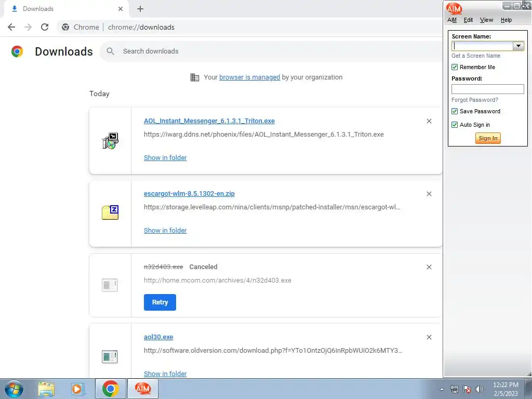Click the escargot zip archive file icon
The image size is (532, 399).
coord(110,212)
